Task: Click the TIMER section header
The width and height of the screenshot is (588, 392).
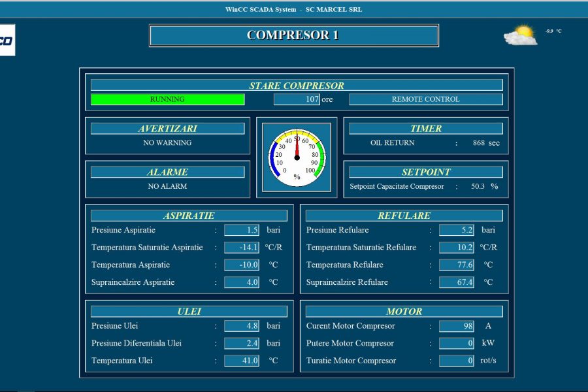Action: 425,129
